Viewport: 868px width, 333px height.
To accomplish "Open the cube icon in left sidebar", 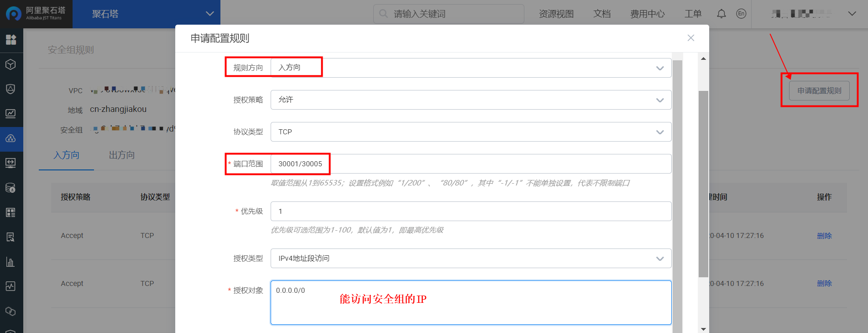I will 11,64.
